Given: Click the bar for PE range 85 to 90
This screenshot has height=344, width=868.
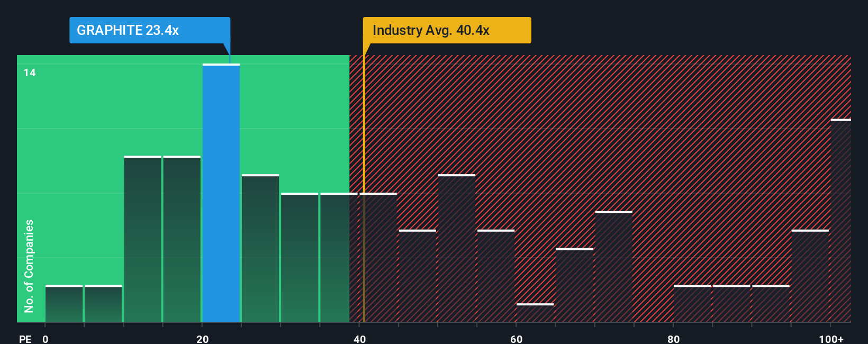Looking at the screenshot, I should point(731,303).
